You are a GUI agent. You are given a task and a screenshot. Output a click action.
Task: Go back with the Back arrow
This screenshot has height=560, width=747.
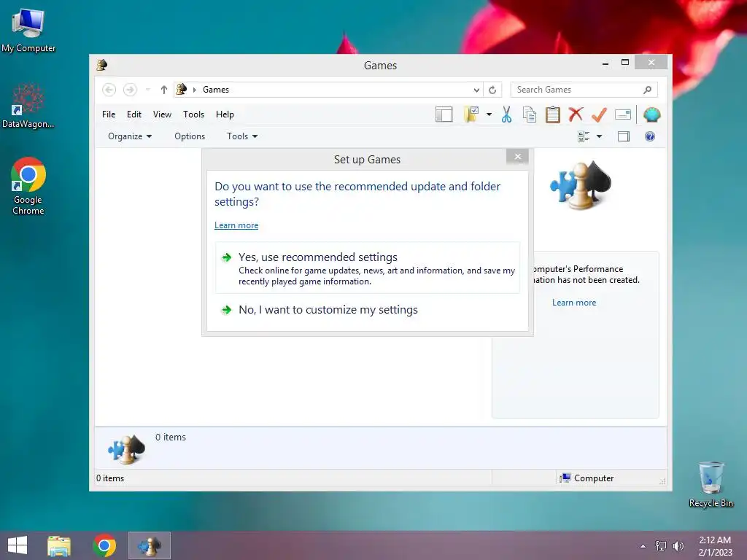(x=109, y=90)
